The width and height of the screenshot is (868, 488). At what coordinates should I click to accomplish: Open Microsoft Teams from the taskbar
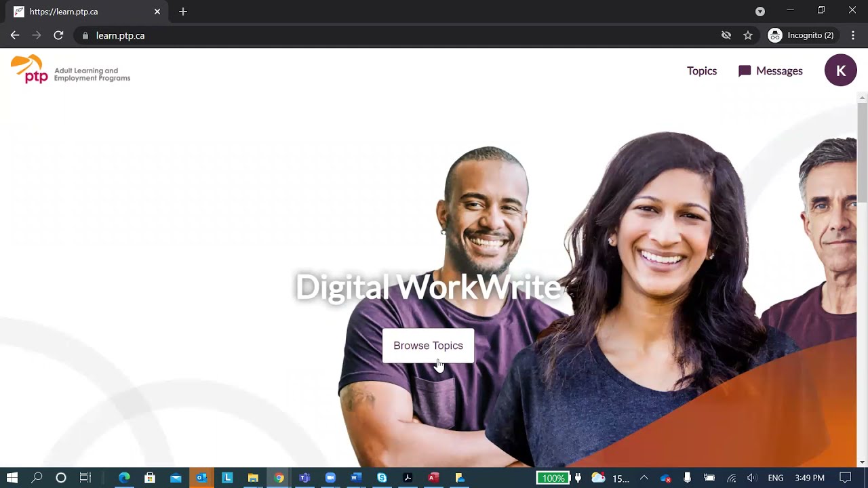click(304, 478)
